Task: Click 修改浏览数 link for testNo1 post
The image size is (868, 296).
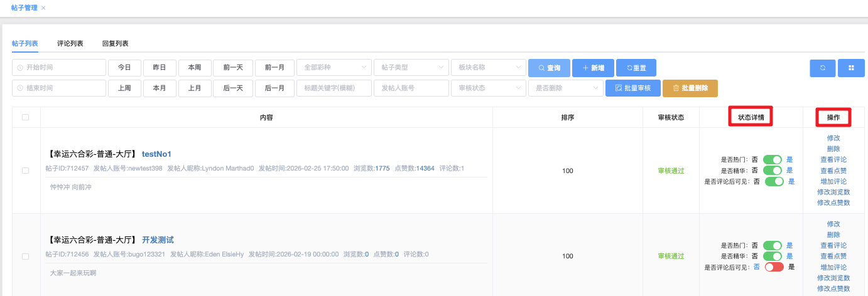Action: [x=833, y=192]
